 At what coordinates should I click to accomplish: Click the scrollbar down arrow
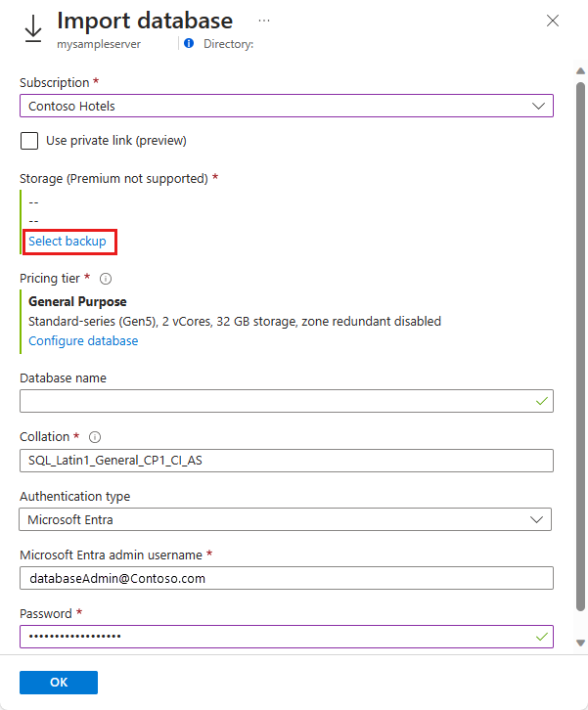tap(578, 643)
